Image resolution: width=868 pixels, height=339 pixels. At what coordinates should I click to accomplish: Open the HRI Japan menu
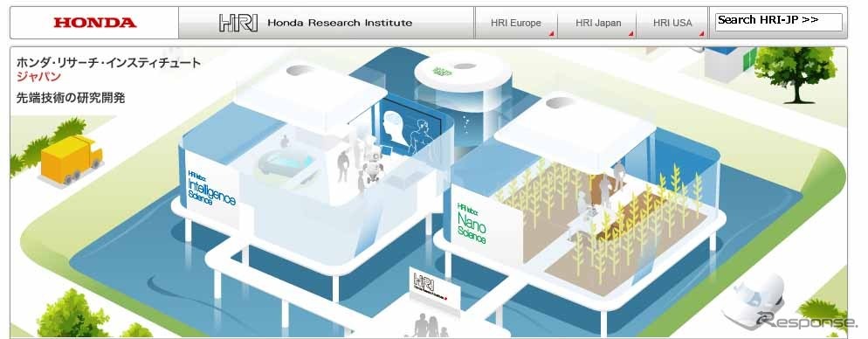point(598,23)
